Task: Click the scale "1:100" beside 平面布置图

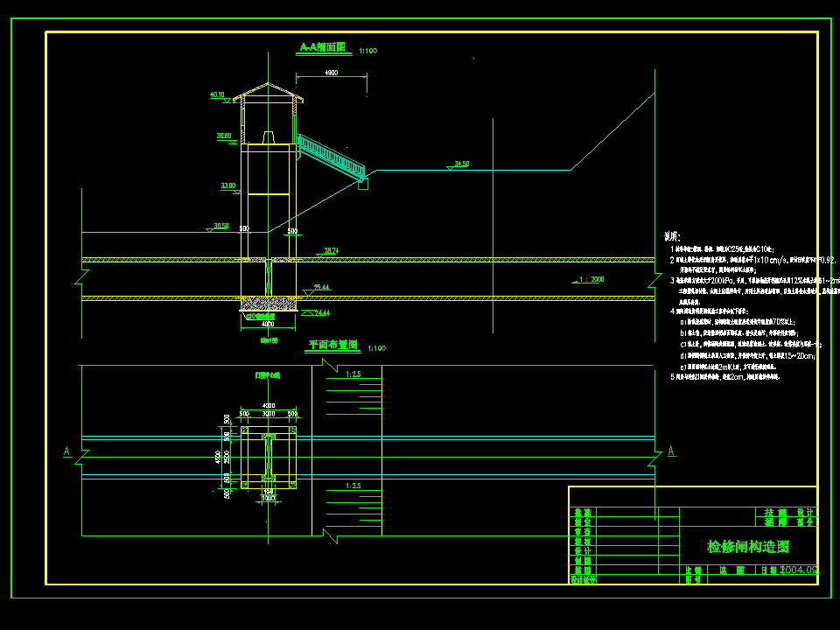Action: pos(376,348)
